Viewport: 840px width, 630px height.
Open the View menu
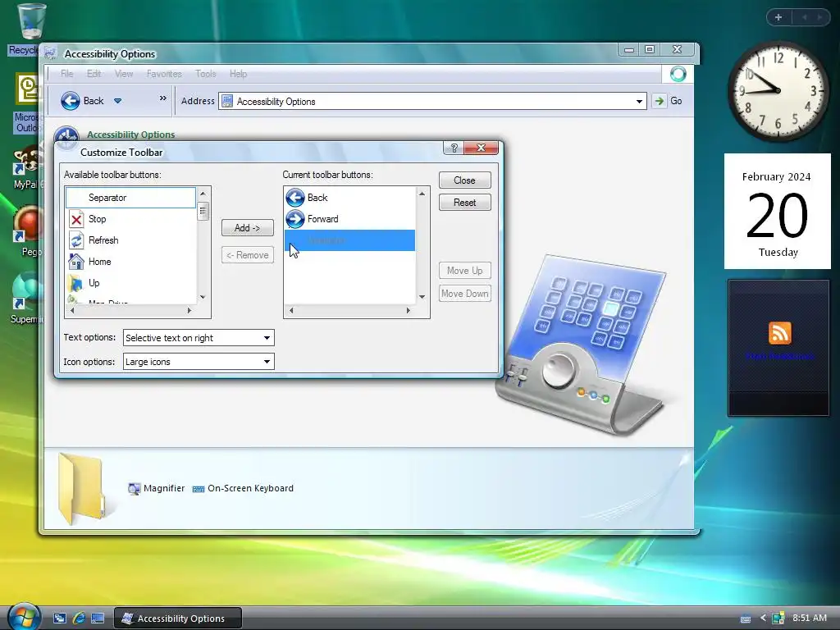pyautogui.click(x=124, y=74)
